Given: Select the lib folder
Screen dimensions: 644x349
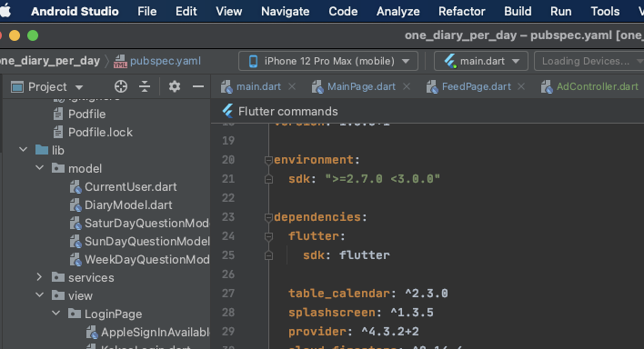Looking at the screenshot, I should tap(58, 150).
